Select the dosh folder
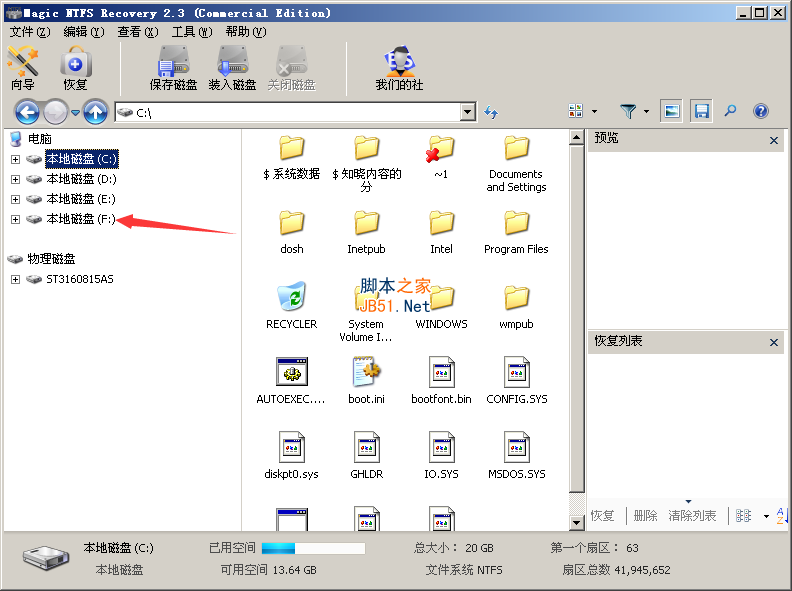The width and height of the screenshot is (792, 591). coord(291,232)
